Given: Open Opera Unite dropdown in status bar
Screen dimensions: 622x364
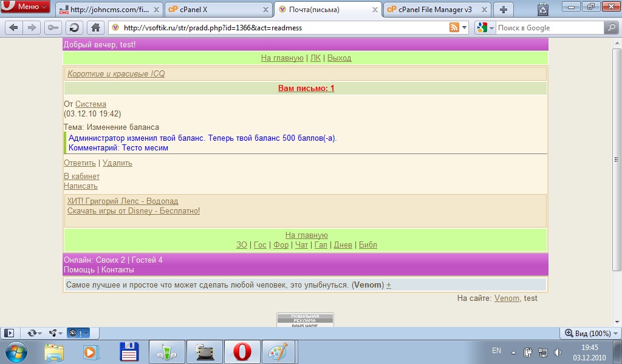Looking at the screenshot, I should coord(55,333).
